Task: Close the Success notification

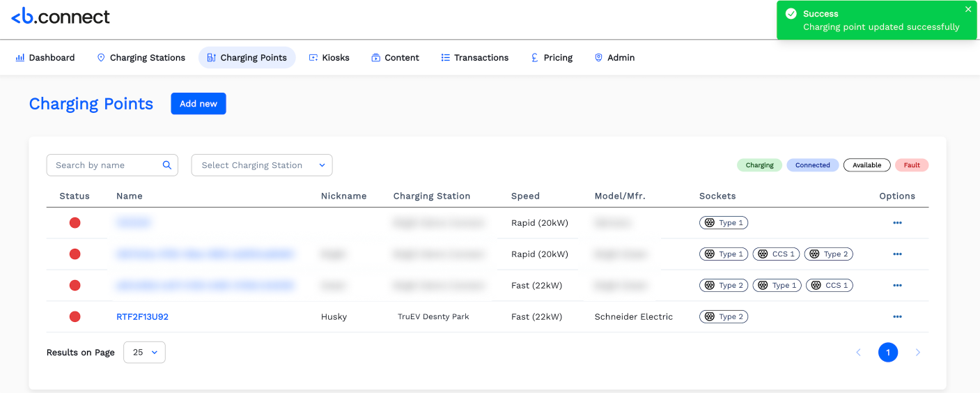Action: (x=968, y=10)
